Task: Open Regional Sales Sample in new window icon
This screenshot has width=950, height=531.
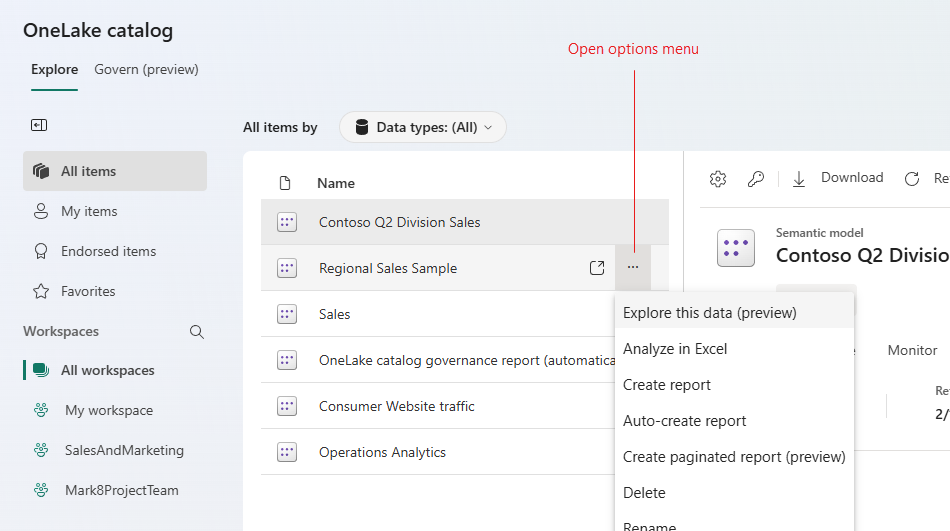Action: click(x=597, y=268)
